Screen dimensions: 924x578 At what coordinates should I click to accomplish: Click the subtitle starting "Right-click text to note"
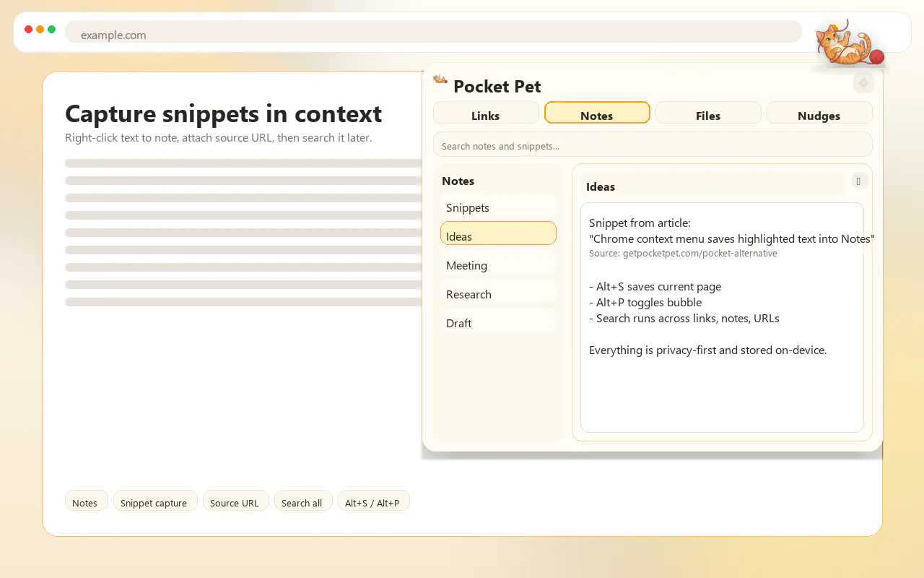[x=219, y=137]
